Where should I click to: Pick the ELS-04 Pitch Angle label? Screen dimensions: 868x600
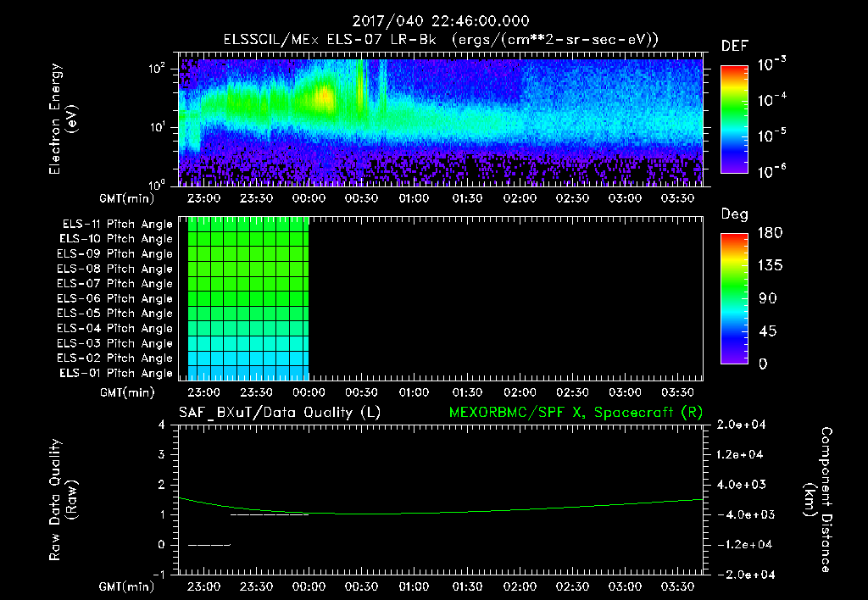pos(115,329)
